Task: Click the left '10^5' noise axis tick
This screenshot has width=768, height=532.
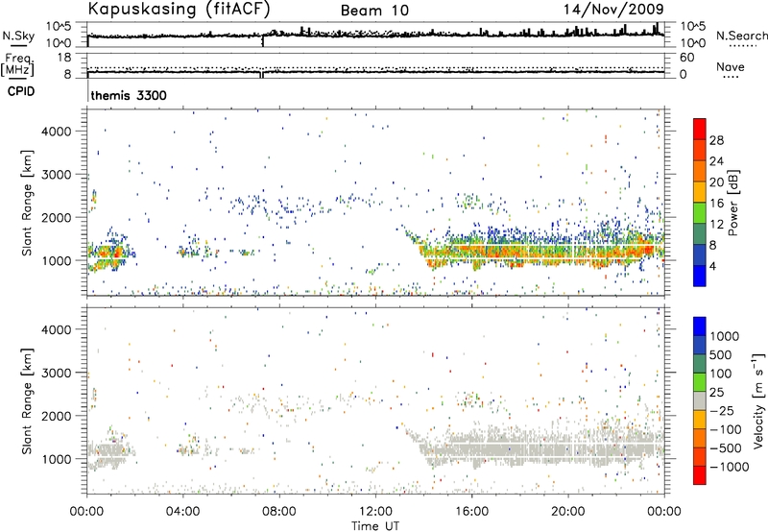Action: coord(59,26)
